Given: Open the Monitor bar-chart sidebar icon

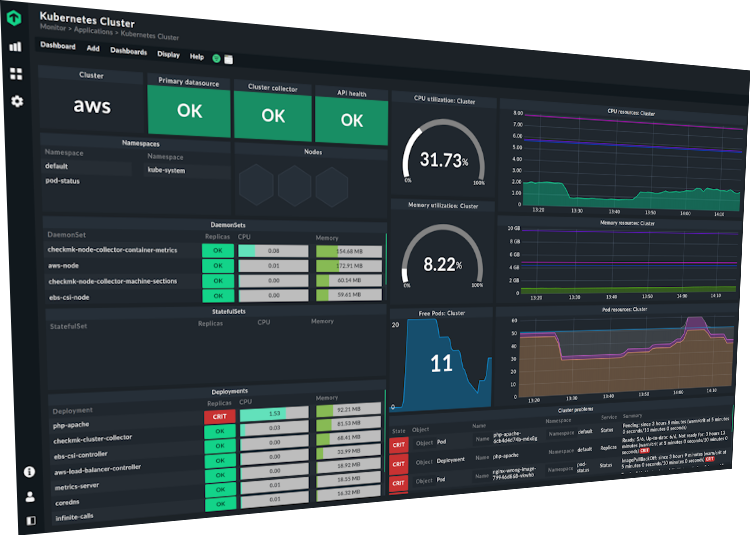Looking at the screenshot, I should [x=15, y=46].
